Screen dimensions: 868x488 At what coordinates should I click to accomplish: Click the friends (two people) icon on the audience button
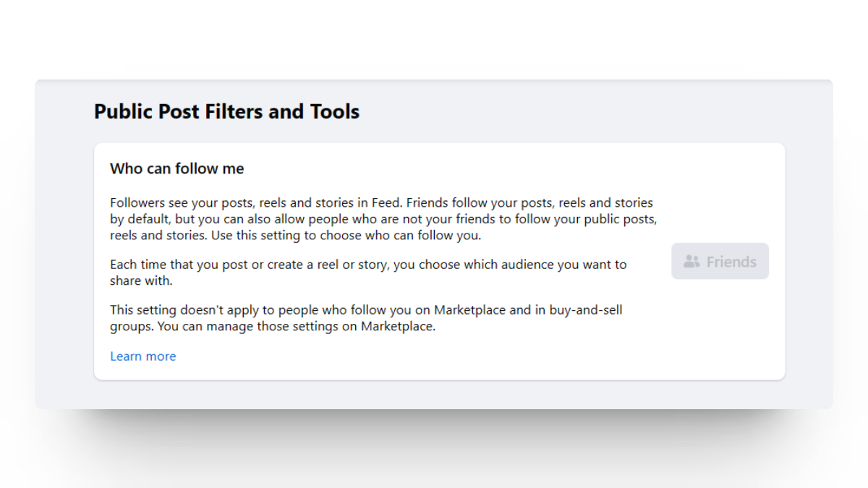690,261
